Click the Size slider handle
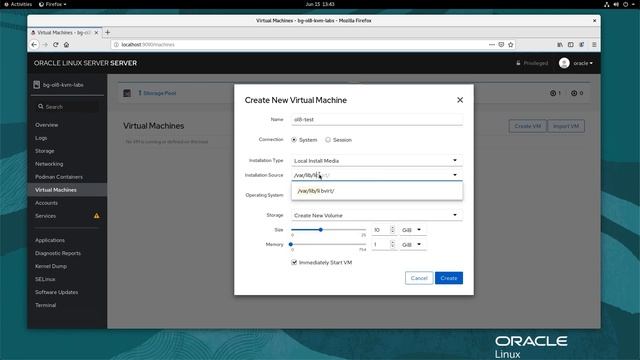The height and width of the screenshot is (360, 640). click(321, 230)
